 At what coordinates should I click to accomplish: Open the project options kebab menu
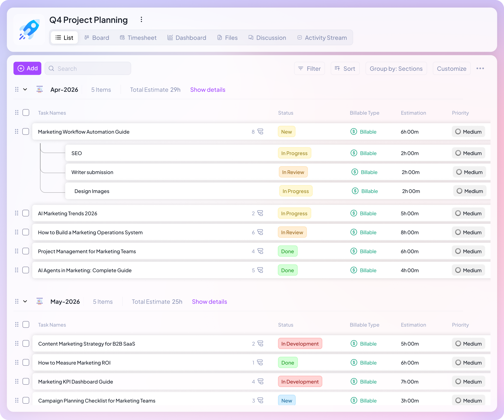141,20
